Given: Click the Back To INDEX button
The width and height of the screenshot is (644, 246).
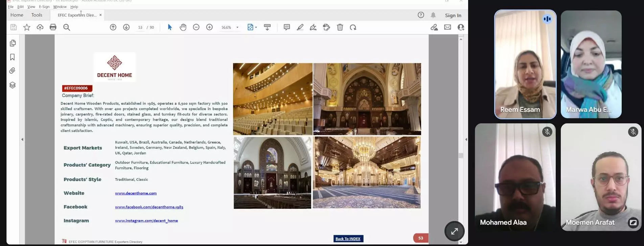Looking at the screenshot, I should click(348, 239).
